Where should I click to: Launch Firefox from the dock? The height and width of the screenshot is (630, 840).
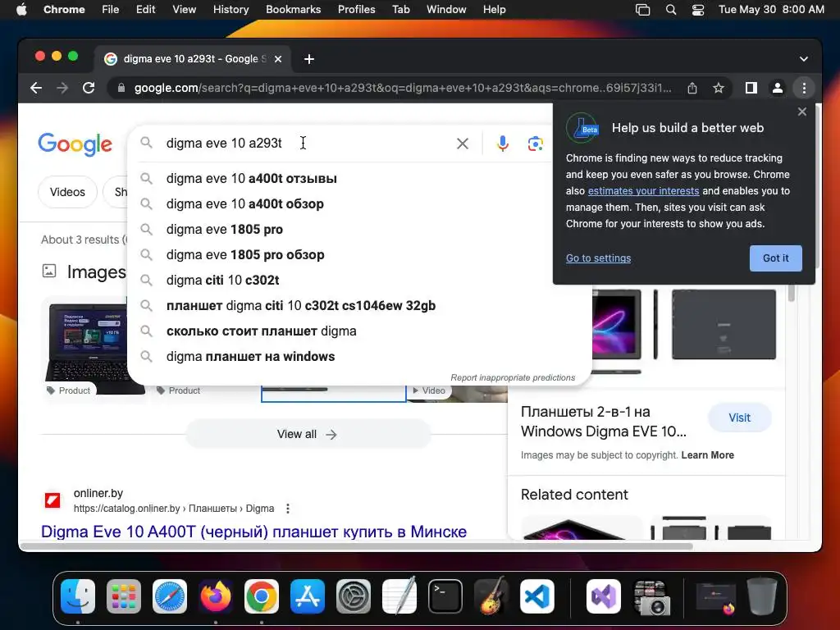(216, 596)
